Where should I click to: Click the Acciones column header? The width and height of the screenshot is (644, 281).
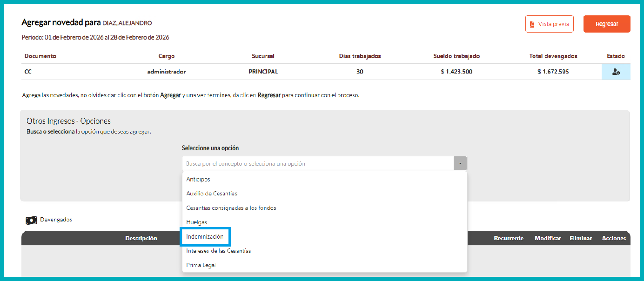(x=613, y=238)
